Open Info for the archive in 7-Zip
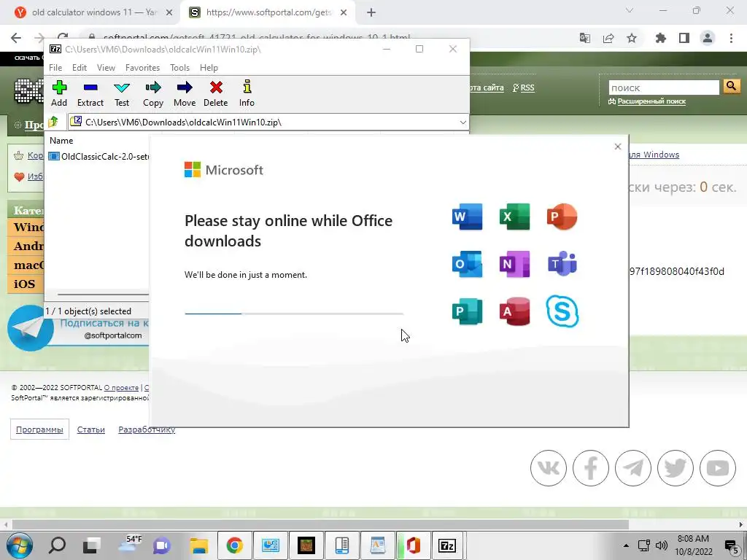 [247, 93]
